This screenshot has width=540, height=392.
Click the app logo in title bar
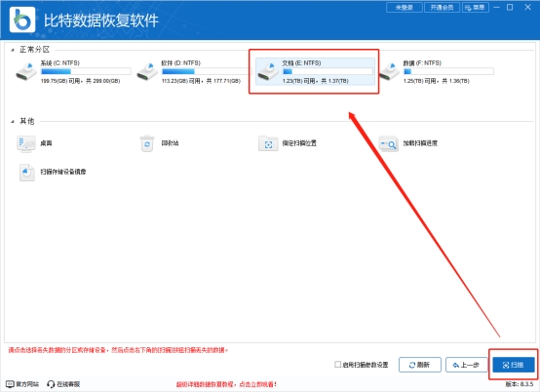pos(22,20)
